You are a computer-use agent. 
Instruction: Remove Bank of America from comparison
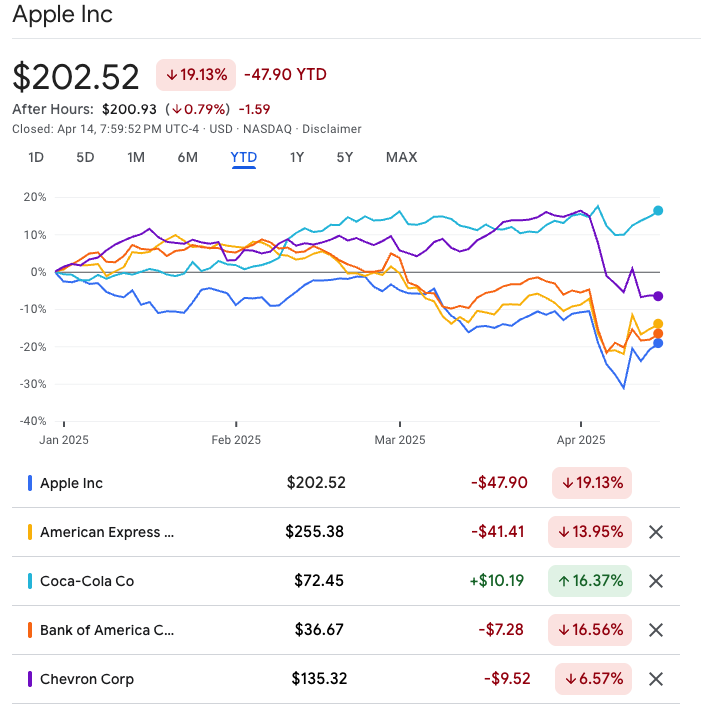(x=656, y=630)
